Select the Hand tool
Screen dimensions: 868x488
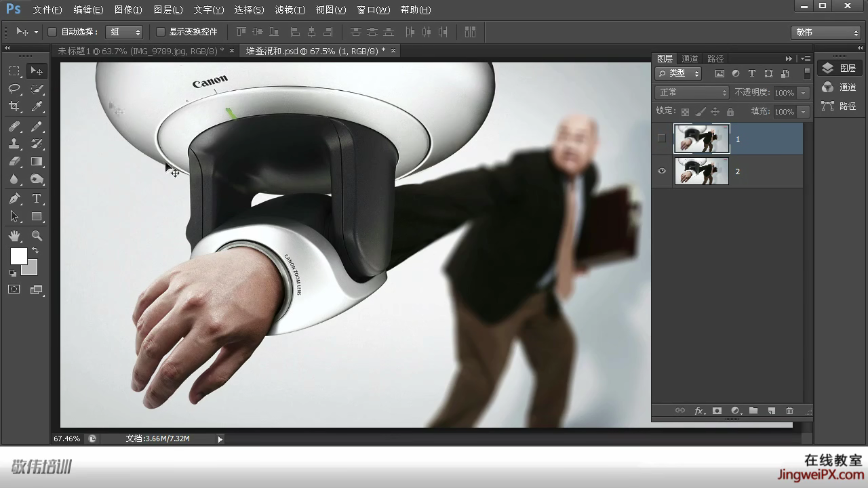(x=14, y=236)
